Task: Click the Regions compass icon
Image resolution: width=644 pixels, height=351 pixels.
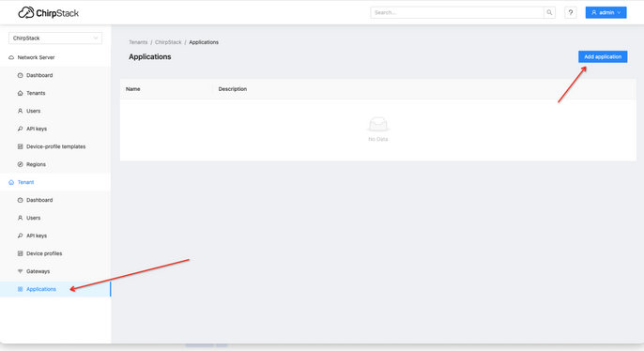Action: tap(20, 164)
